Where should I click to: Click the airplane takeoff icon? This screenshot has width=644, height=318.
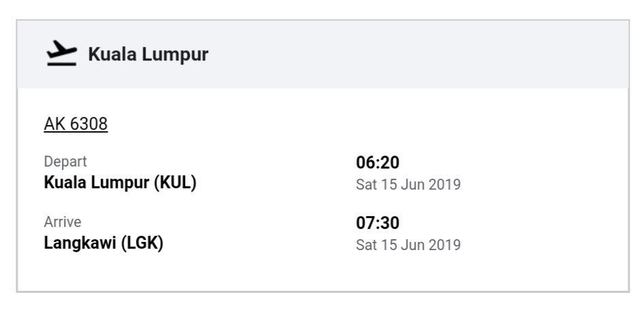pyautogui.click(x=62, y=54)
